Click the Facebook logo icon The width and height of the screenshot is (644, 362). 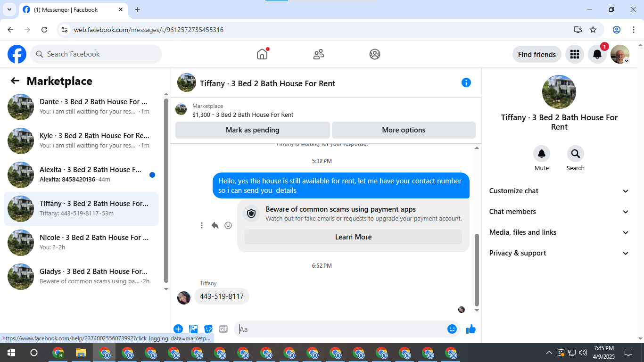17,54
